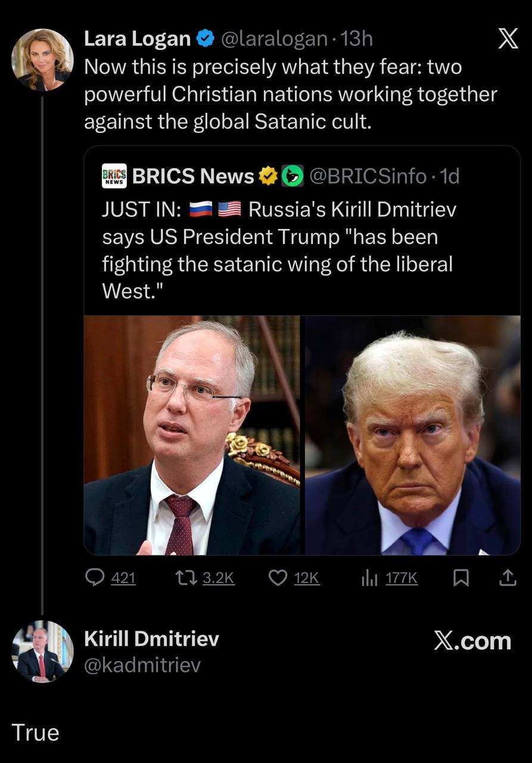
Task: Open the view analytics bar chart icon
Action: 370,578
